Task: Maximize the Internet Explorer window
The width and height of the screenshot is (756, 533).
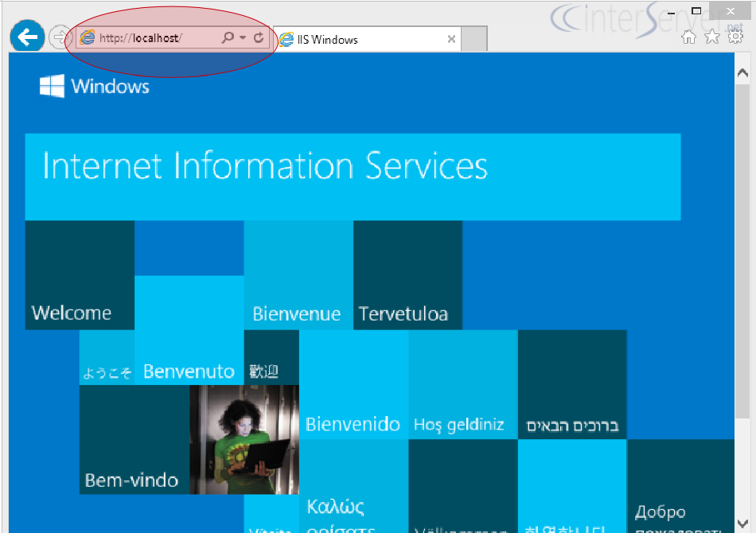Action: click(696, 10)
